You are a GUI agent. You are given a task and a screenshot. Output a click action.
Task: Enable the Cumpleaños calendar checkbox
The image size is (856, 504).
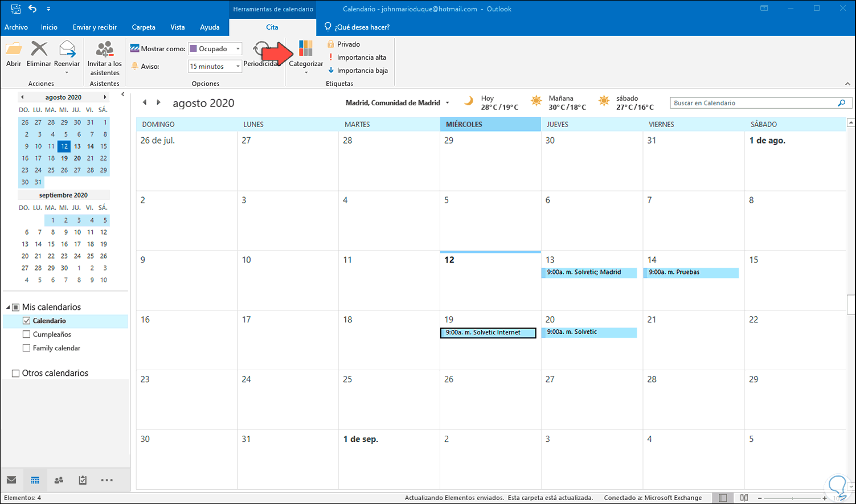click(x=26, y=334)
